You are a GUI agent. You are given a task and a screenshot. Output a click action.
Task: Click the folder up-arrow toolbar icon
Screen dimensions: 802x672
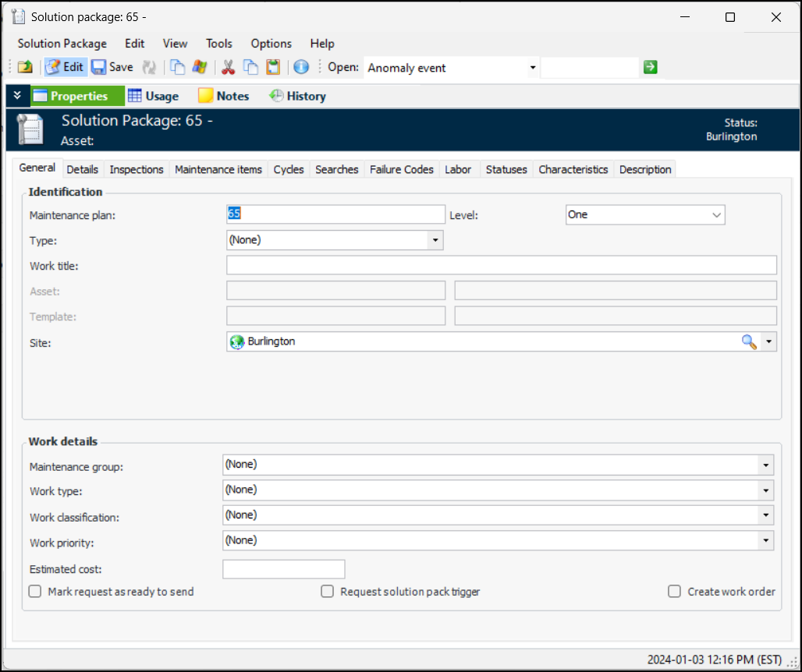click(x=25, y=68)
